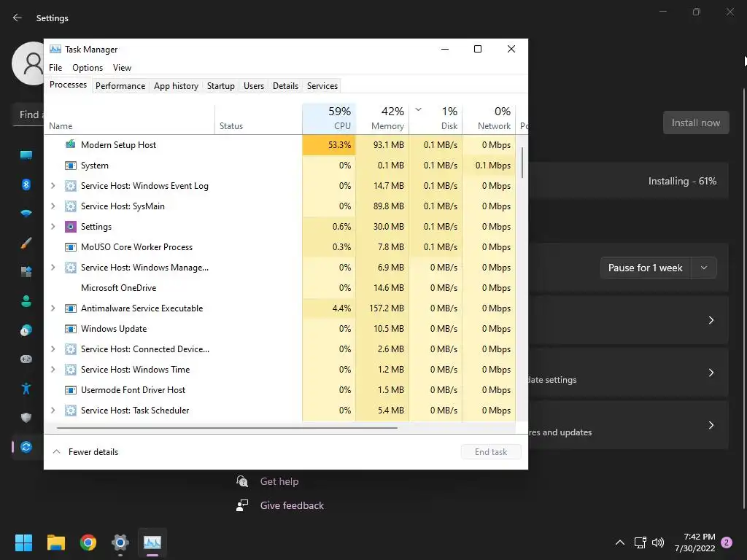The image size is (747, 560).
Task: Click the Task Manager vertical scrollbar thumb
Action: tap(522, 162)
